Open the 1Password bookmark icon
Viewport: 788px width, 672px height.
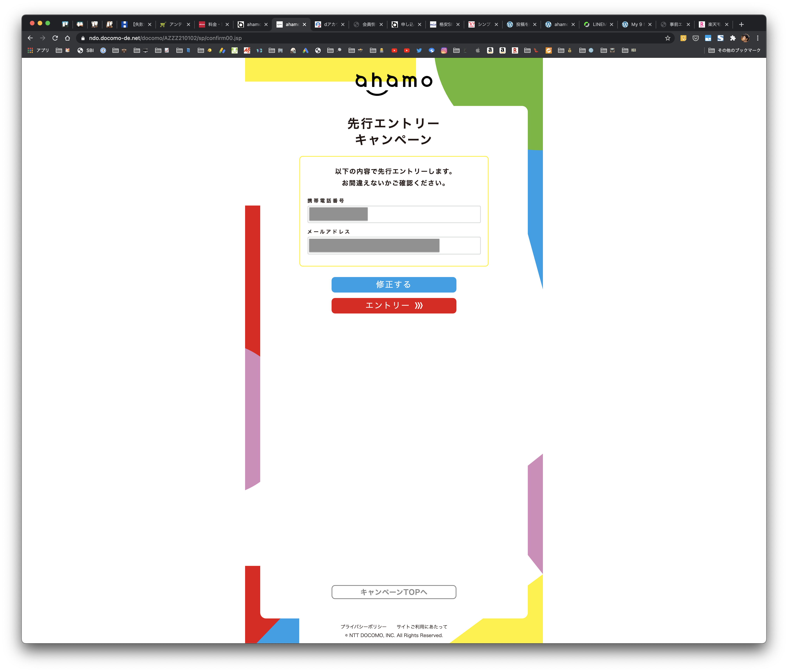103,50
